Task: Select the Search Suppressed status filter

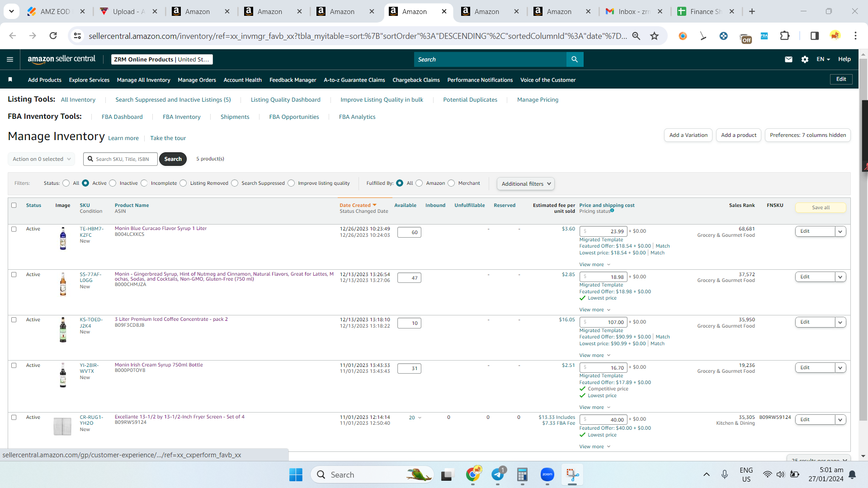Action: tap(235, 183)
